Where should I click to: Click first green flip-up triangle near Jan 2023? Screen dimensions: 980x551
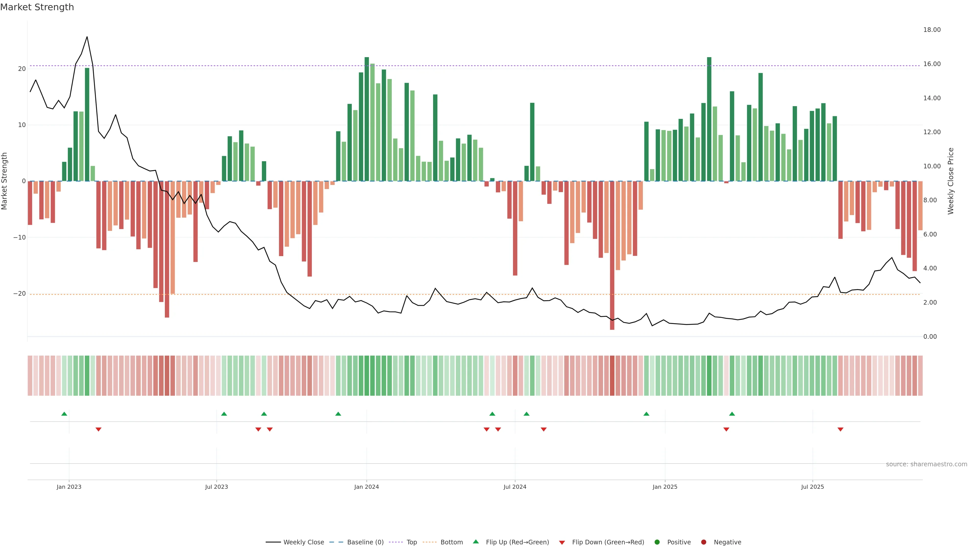[64, 414]
